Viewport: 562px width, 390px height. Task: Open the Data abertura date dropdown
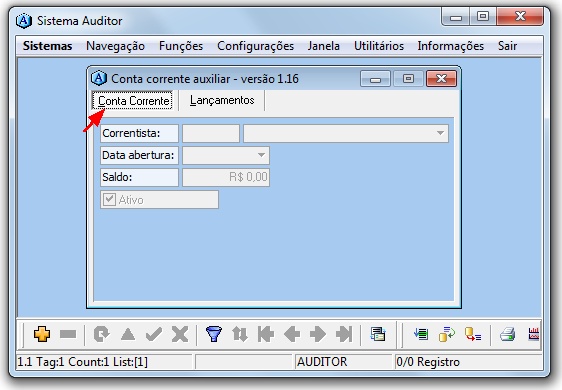261,155
